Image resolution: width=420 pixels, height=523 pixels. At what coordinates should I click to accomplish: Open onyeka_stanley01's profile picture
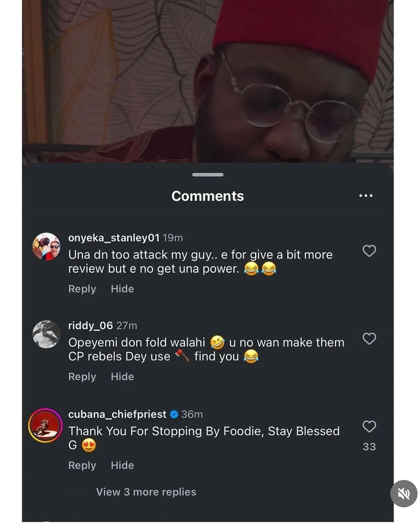click(46, 247)
